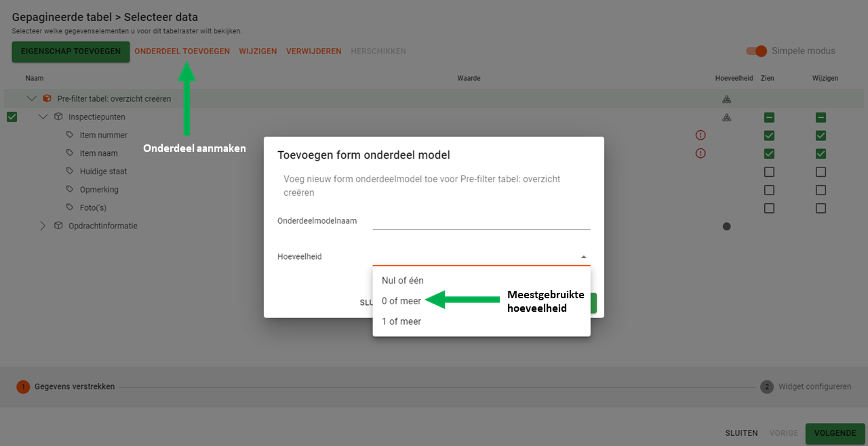Image resolution: width=868 pixels, height=446 pixels.
Task: Click the cube icon beside Opdrachtinformatie
Action: (58, 226)
